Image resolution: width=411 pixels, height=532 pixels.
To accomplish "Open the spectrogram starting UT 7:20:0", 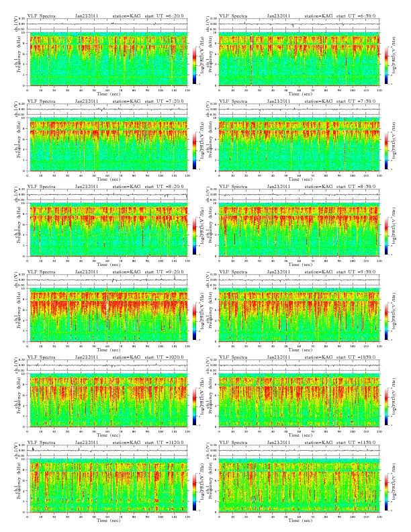I will coord(107,144).
